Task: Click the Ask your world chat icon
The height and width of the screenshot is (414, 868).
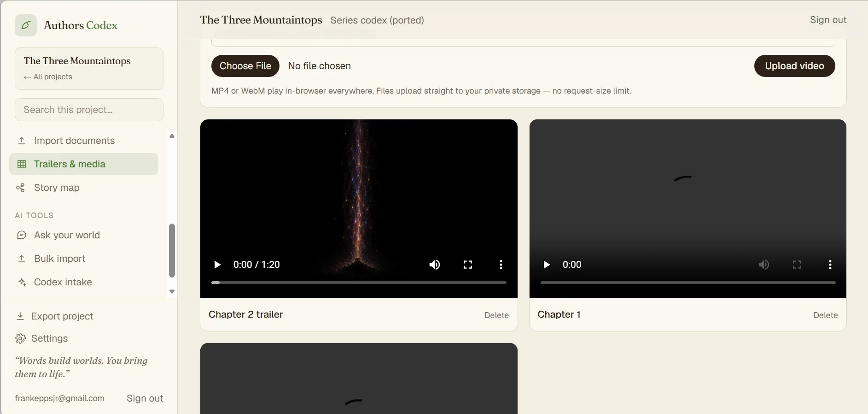Action: (22, 235)
